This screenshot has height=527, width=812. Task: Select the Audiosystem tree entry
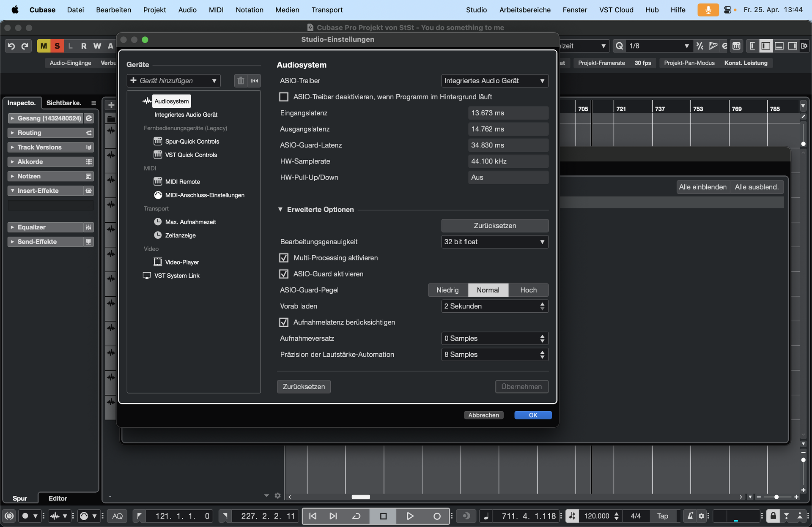point(171,101)
